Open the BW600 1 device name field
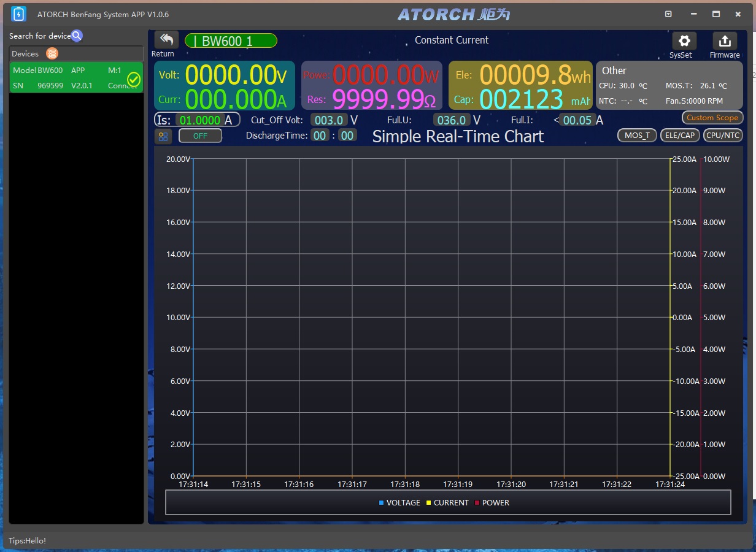This screenshot has width=756, height=552. coord(231,41)
